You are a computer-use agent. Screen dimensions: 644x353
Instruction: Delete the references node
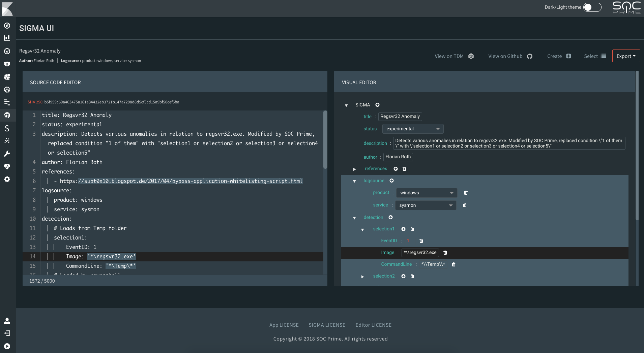pos(405,169)
